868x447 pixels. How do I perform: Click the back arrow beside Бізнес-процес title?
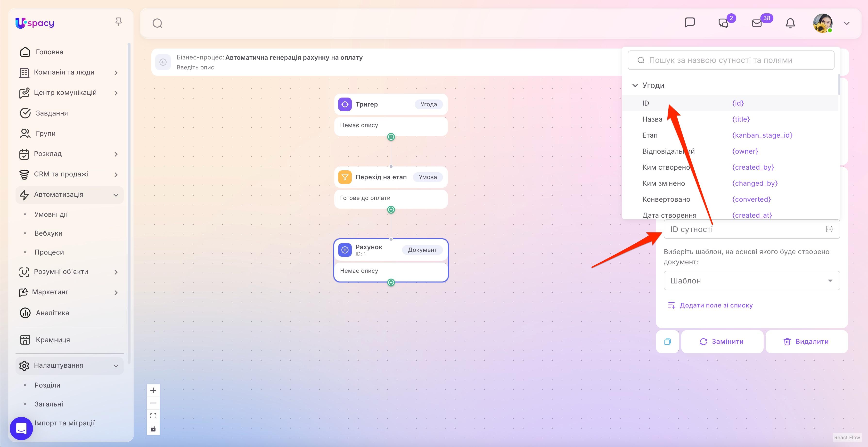163,62
